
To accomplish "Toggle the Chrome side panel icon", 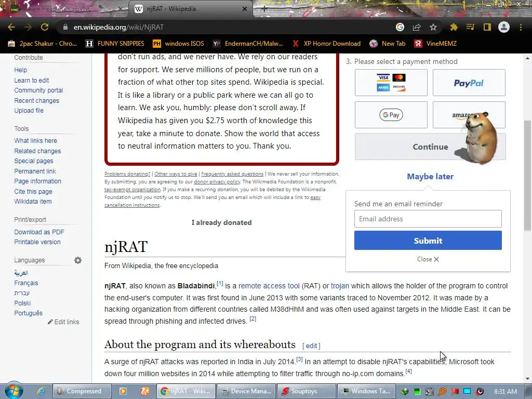I will [x=487, y=27].
